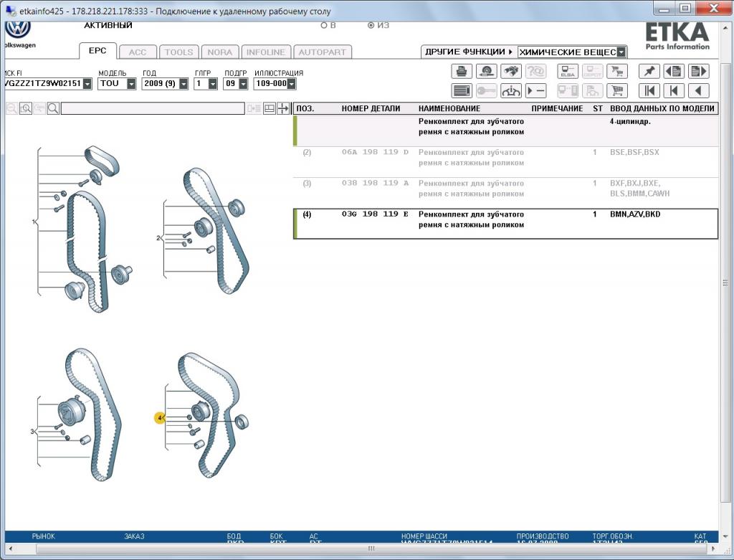This screenshot has width=734, height=560.
Task: Click the ST column header
Action: pyautogui.click(x=598, y=108)
